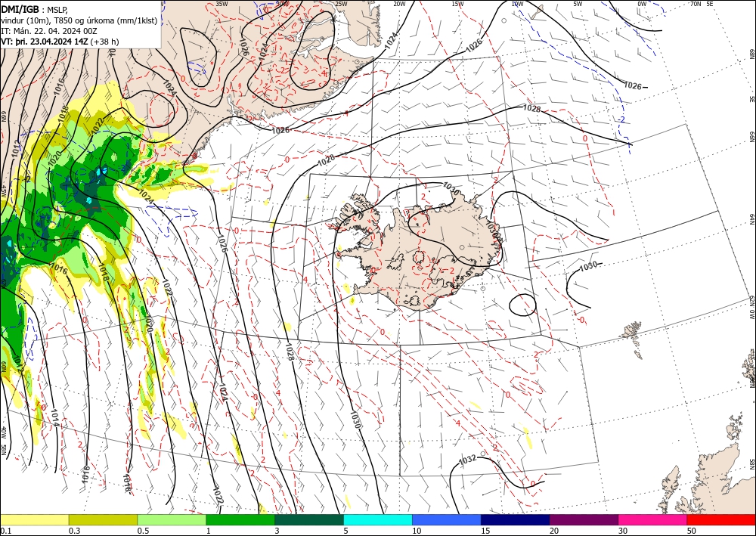Click the 64N latitude label on right edge
The width and height of the screenshot is (756, 536).
[751, 219]
